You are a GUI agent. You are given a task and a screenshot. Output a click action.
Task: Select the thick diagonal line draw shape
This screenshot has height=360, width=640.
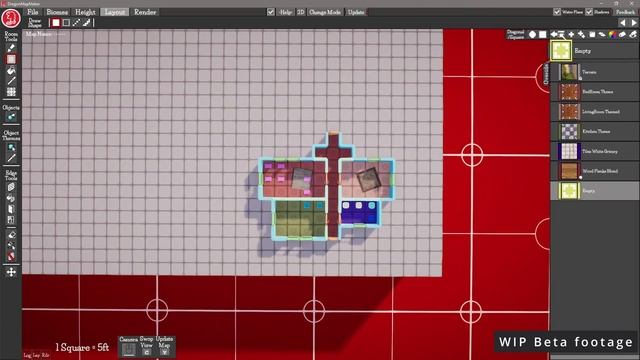(87, 23)
